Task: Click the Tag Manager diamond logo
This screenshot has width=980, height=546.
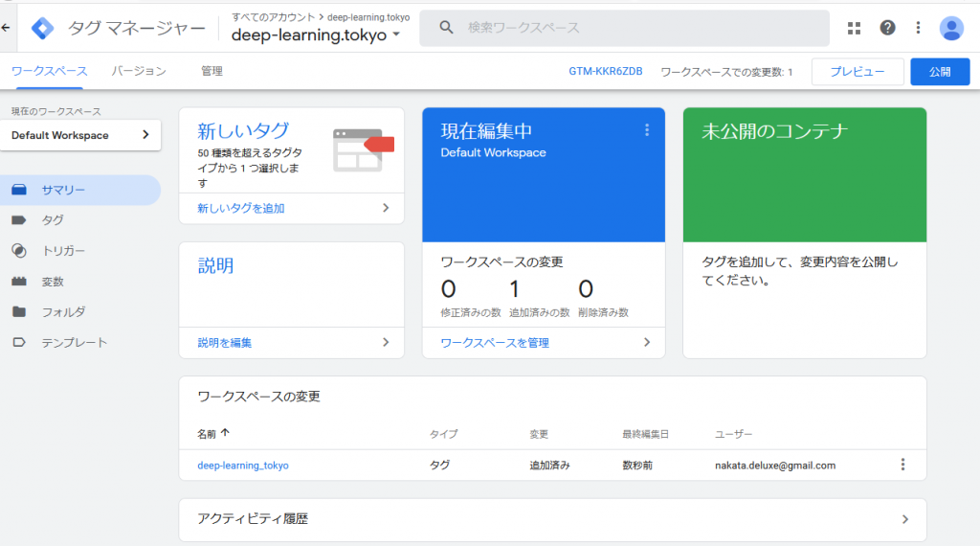Action: click(x=42, y=28)
